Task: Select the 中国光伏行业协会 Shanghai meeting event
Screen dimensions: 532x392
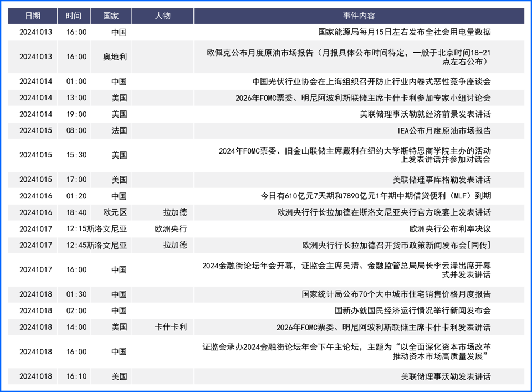Action: (x=371, y=82)
